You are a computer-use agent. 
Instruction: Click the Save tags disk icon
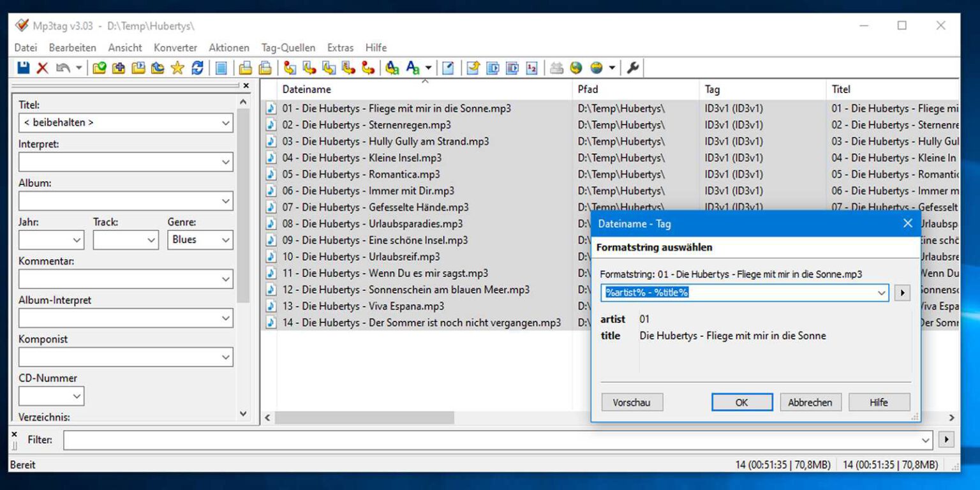point(24,67)
